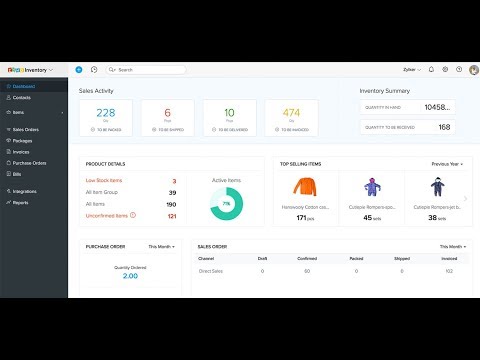Open the Zylker organization dropdown
Image resolution: width=480 pixels, height=360 pixels.
(412, 70)
